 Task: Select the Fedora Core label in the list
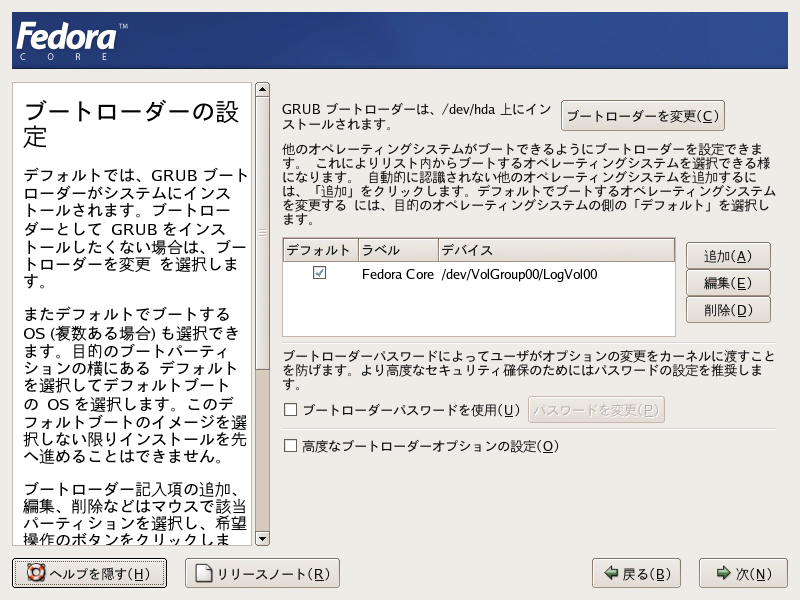pos(397,274)
